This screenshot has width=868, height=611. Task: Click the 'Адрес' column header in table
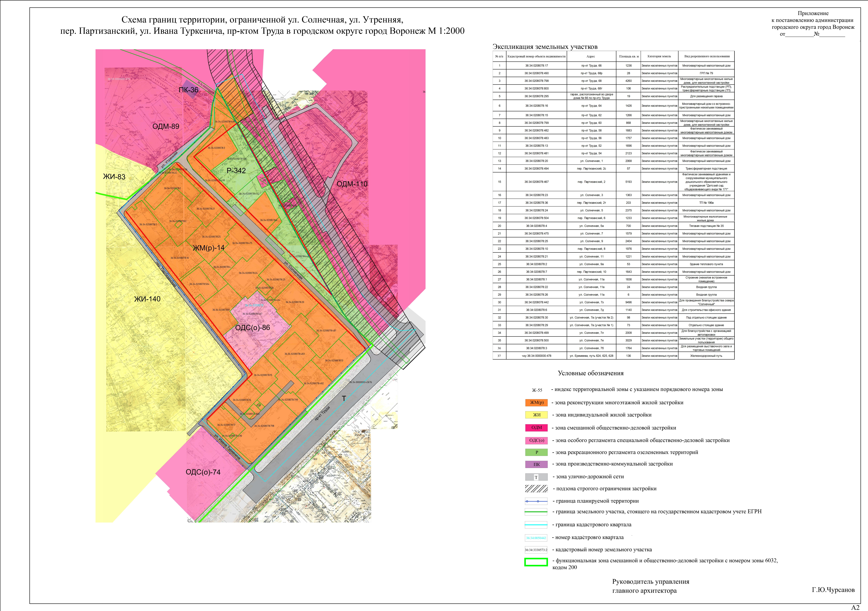point(591,56)
